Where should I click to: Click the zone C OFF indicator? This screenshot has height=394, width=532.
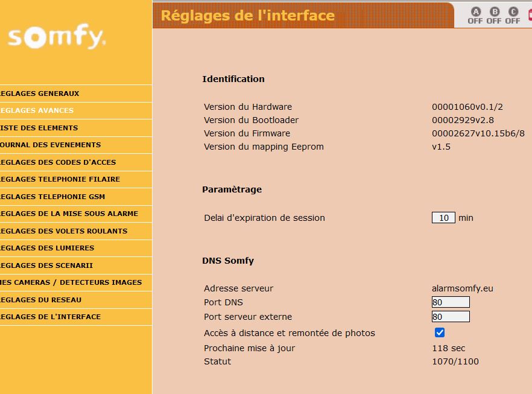[x=513, y=16]
